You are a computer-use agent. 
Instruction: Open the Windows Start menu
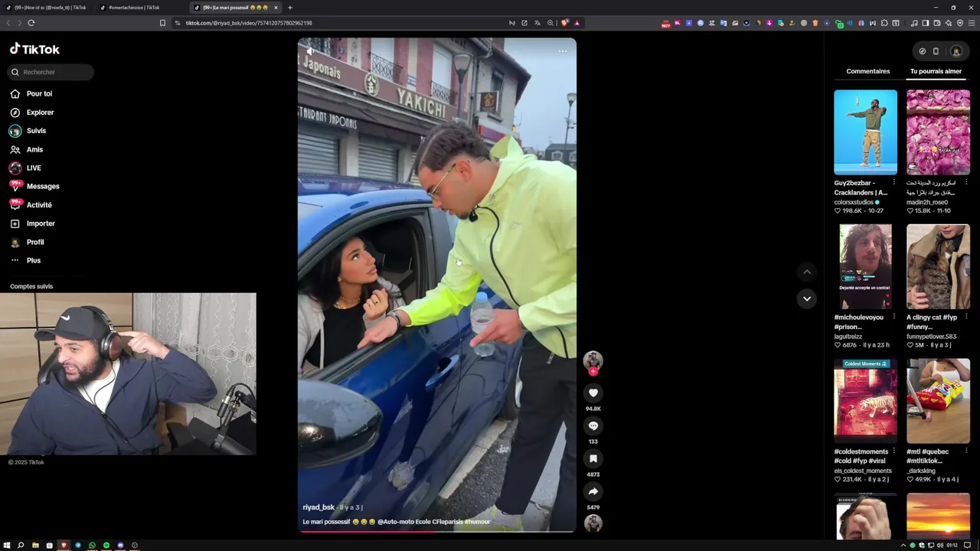pos(7,546)
